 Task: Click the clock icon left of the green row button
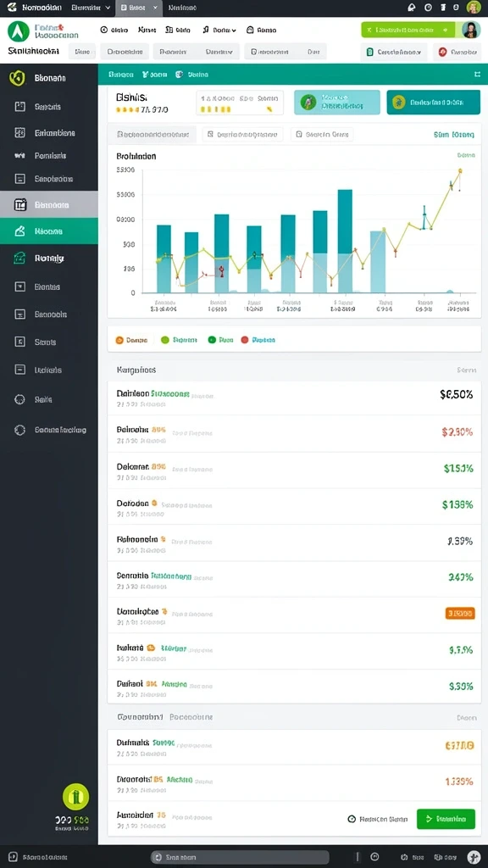pyautogui.click(x=352, y=819)
